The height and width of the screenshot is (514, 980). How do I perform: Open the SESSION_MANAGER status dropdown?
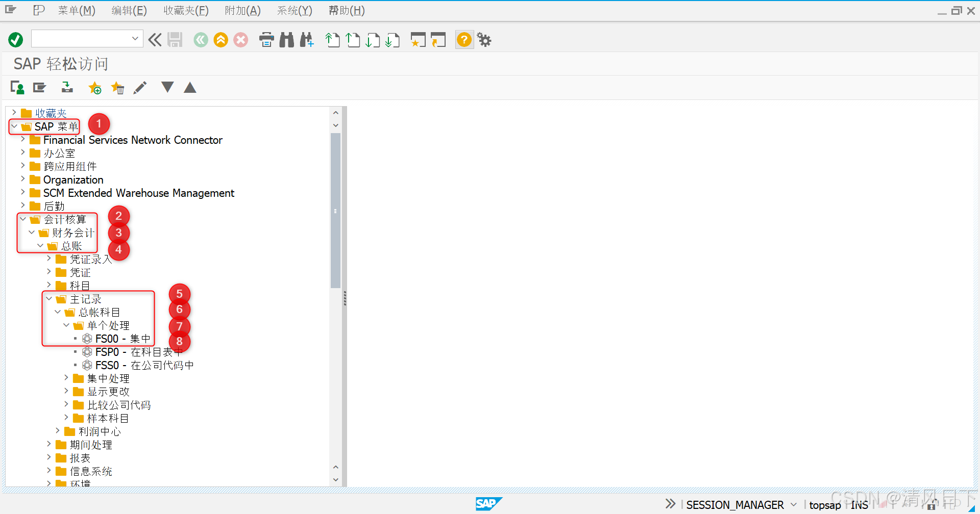click(x=794, y=504)
